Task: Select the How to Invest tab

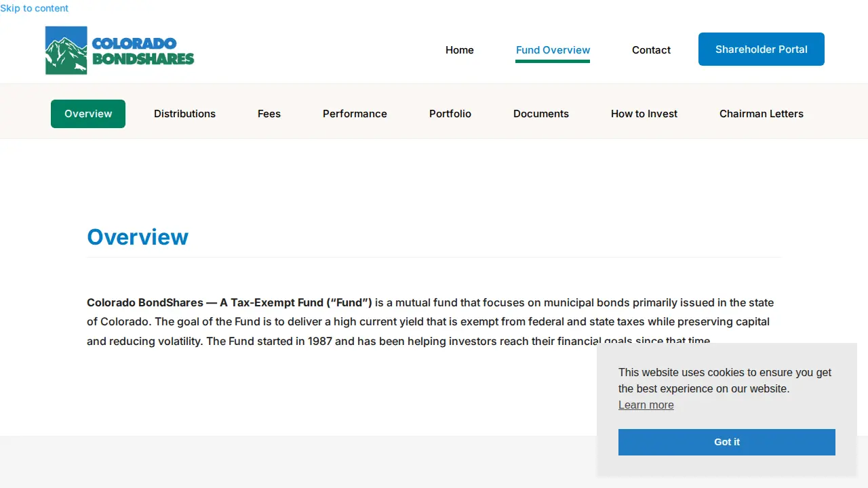Action: click(644, 114)
